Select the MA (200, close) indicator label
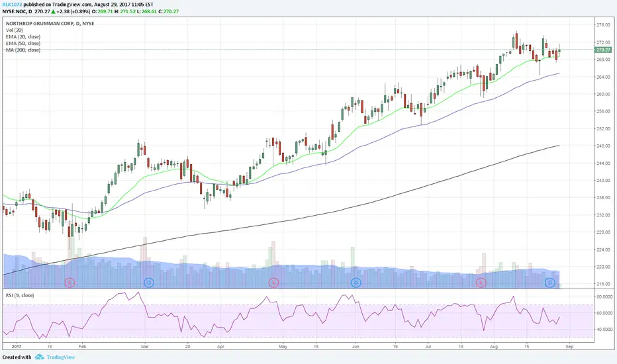 [x=23, y=50]
